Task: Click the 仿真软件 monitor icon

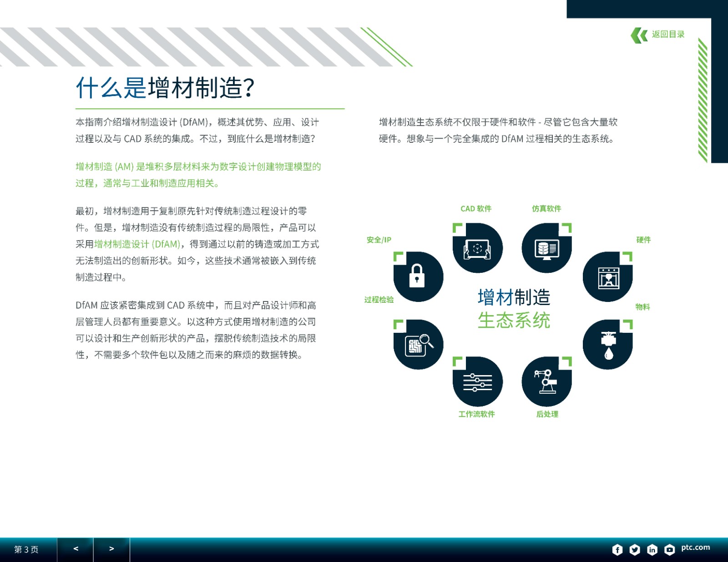Action: (x=546, y=248)
